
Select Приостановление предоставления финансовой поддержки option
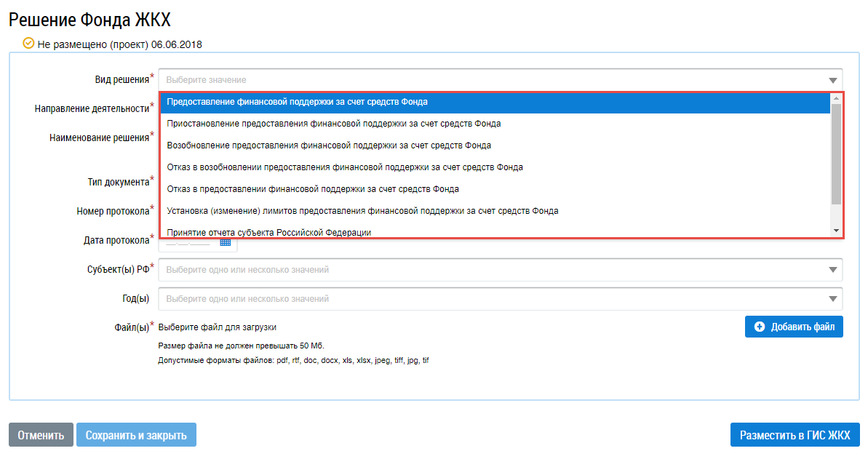point(333,124)
